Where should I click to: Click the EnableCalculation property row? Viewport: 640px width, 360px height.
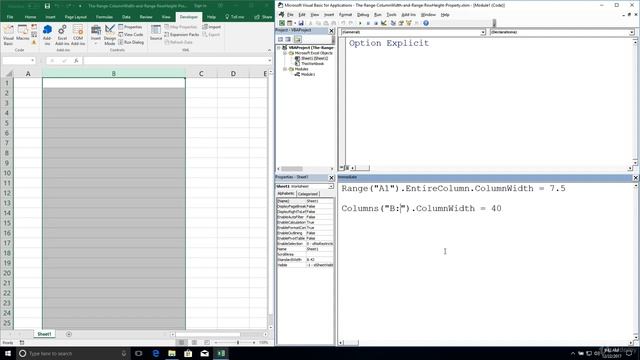pyautogui.click(x=305, y=222)
